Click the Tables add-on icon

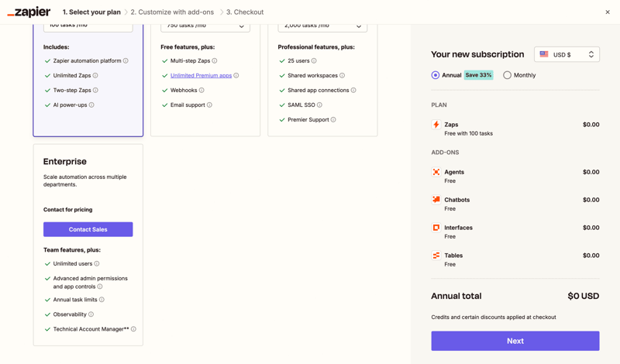pos(436,256)
